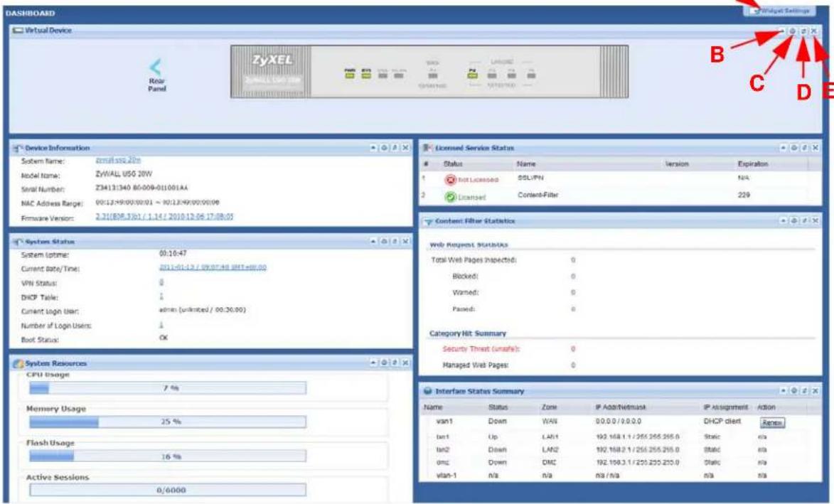Viewport: 834px width, 504px height.
Task: Open refresh settings for Content Filter Statistics
Action: point(793,220)
